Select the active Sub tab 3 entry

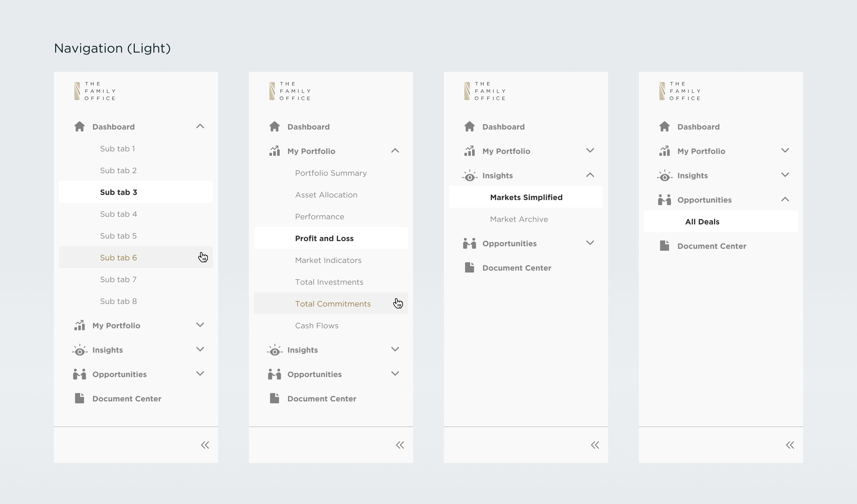tap(118, 192)
